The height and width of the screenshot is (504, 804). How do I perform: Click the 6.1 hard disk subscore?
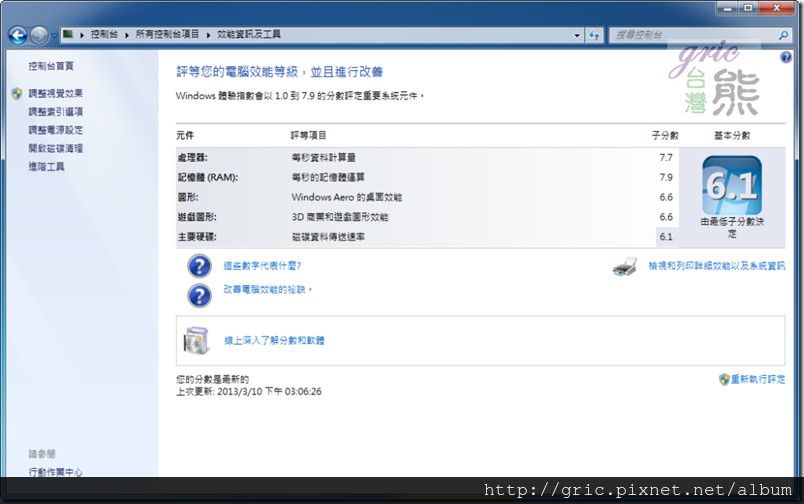tap(666, 237)
